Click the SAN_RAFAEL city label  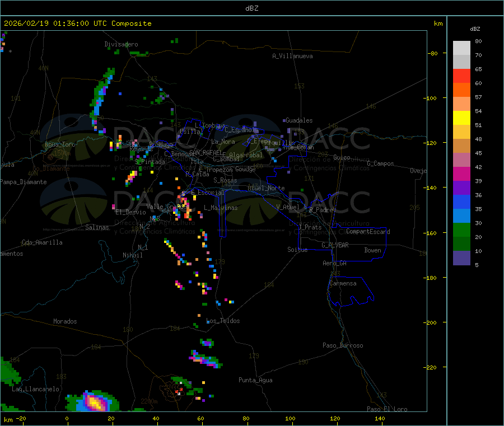pyautogui.click(x=206, y=152)
